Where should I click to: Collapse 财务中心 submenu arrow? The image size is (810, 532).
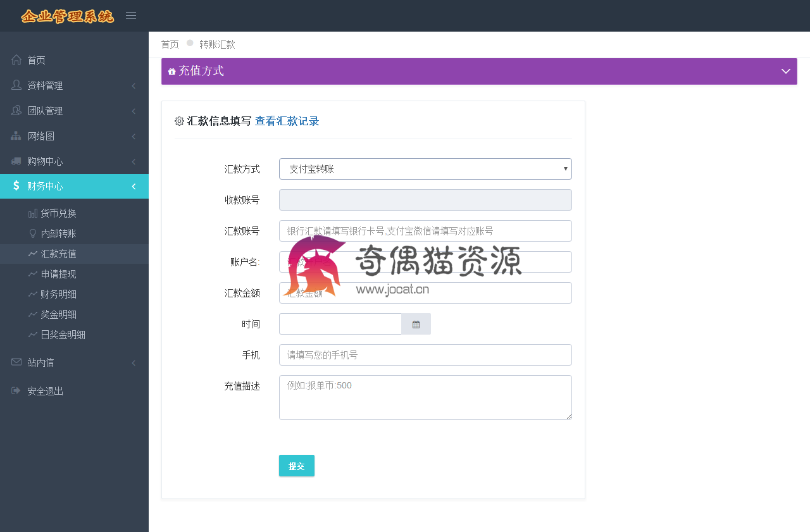[134, 186]
